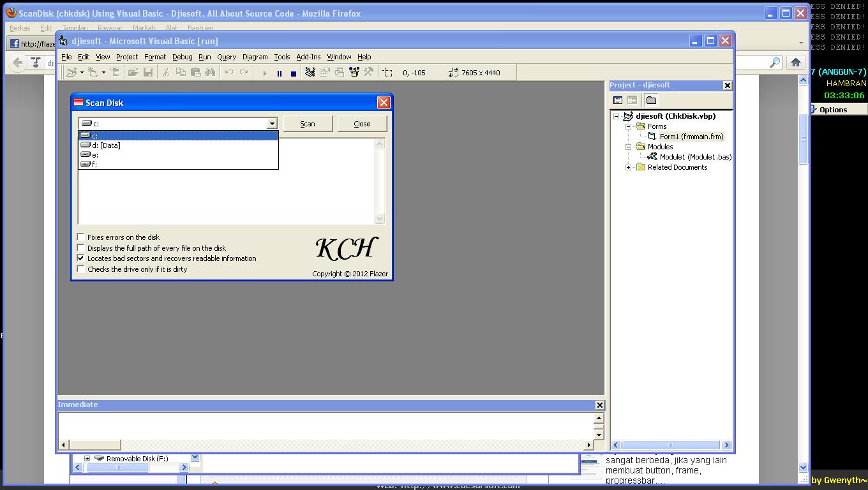
Task: Click the Save Project toolbar icon
Action: (147, 72)
